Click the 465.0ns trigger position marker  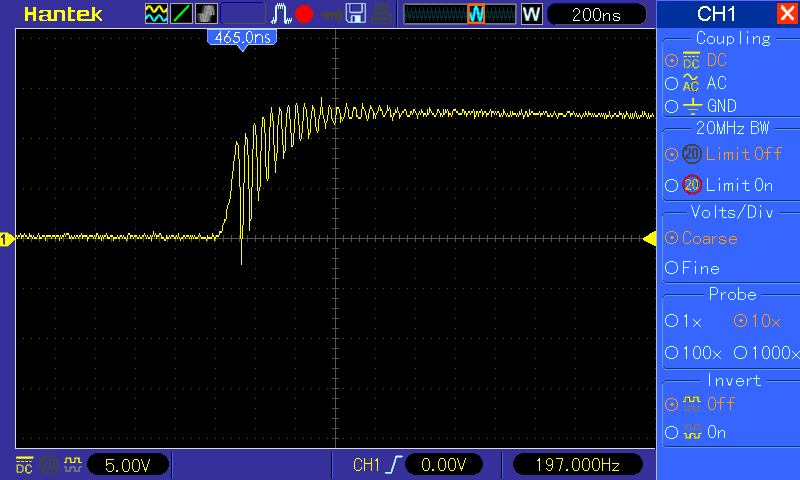[242, 39]
